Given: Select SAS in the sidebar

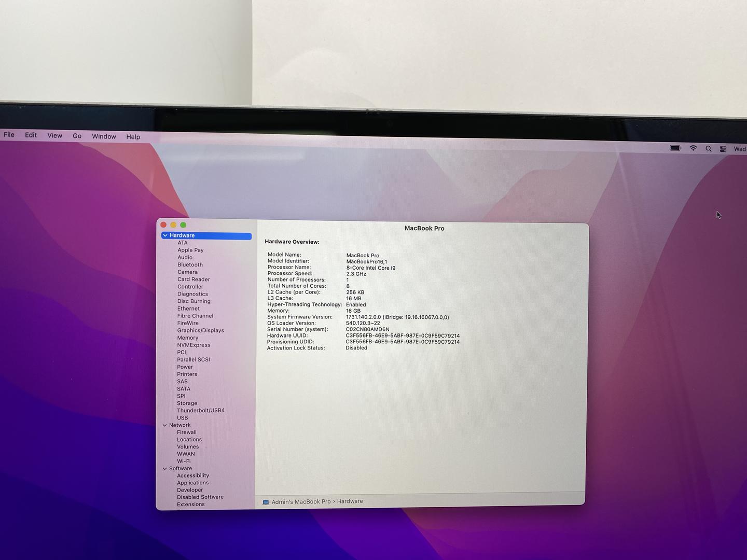Looking at the screenshot, I should point(182,381).
